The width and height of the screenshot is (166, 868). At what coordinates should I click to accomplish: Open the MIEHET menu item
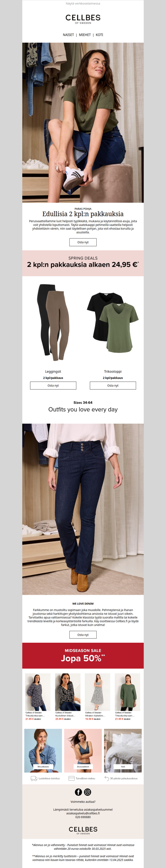click(x=85, y=35)
